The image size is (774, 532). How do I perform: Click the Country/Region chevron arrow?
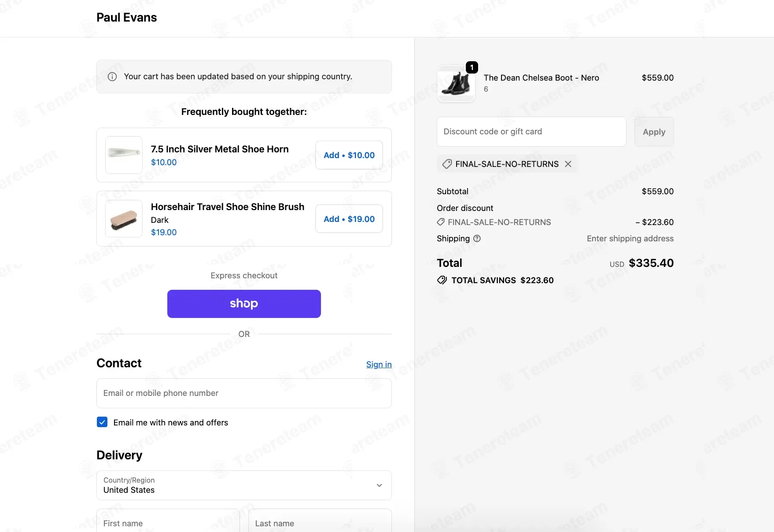click(379, 485)
